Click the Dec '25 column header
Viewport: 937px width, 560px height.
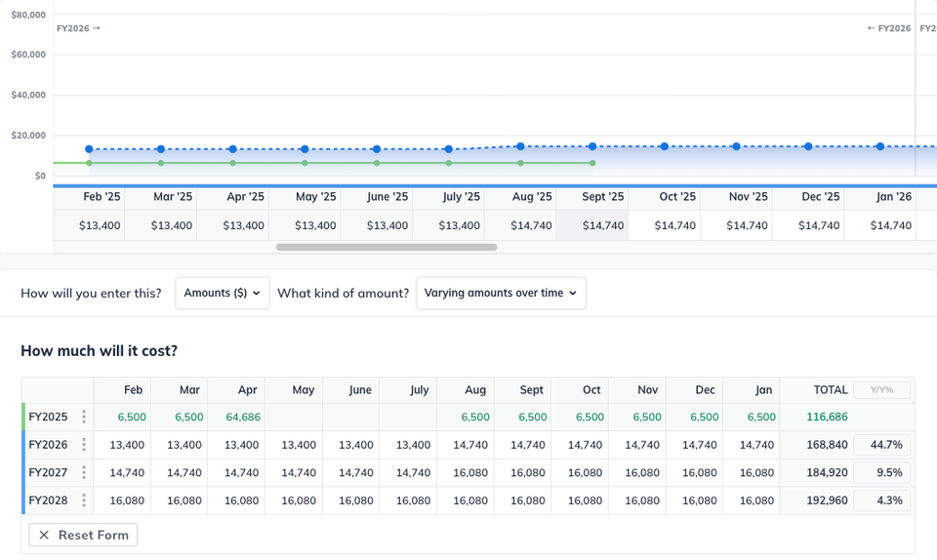808,197
